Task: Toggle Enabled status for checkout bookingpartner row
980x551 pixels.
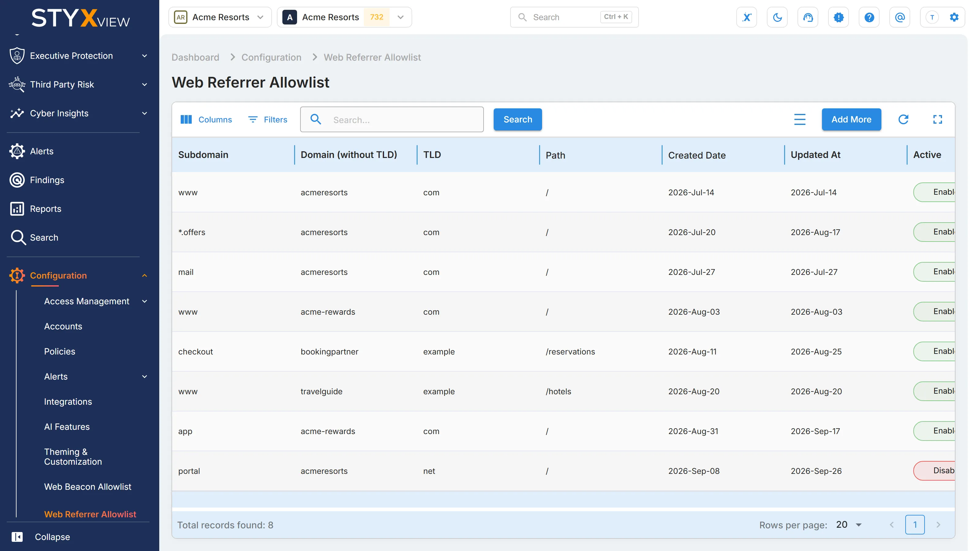Action: (934, 351)
